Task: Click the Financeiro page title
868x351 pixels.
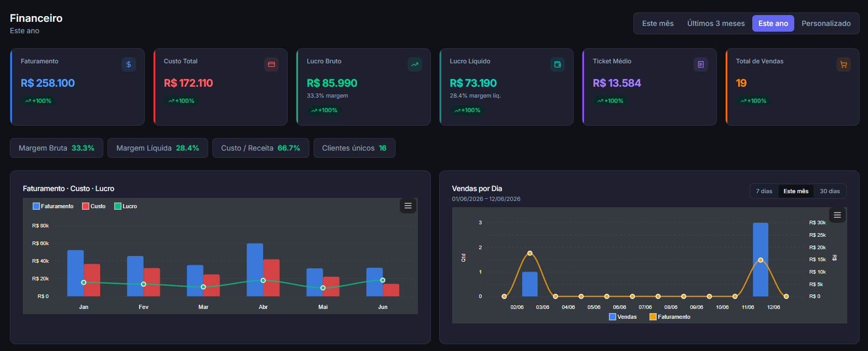Action: point(36,18)
